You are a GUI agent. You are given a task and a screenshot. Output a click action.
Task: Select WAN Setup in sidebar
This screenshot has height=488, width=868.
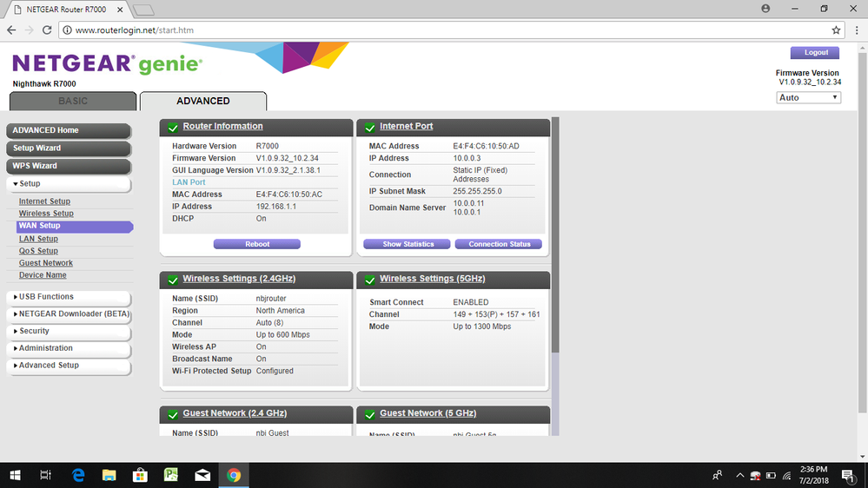pos(40,226)
